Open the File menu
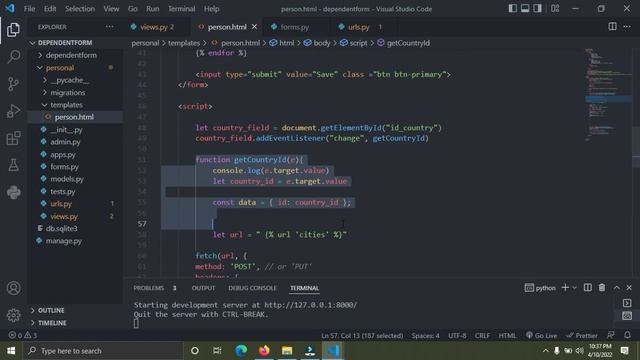The image size is (640, 360). (29, 9)
